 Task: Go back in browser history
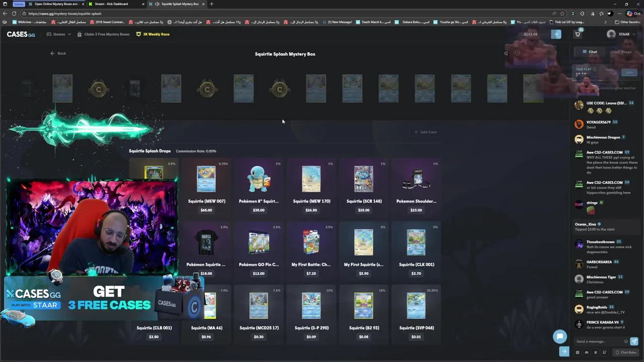(5, 14)
